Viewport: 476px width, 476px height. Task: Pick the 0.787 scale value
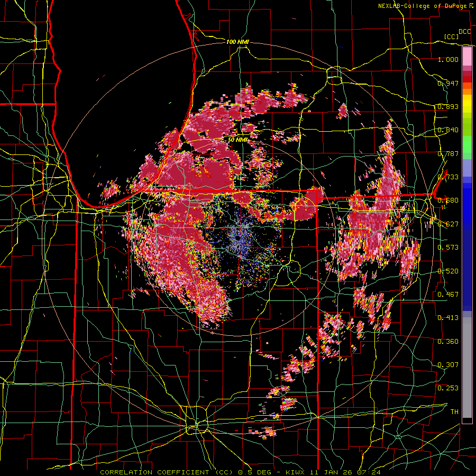(448, 153)
